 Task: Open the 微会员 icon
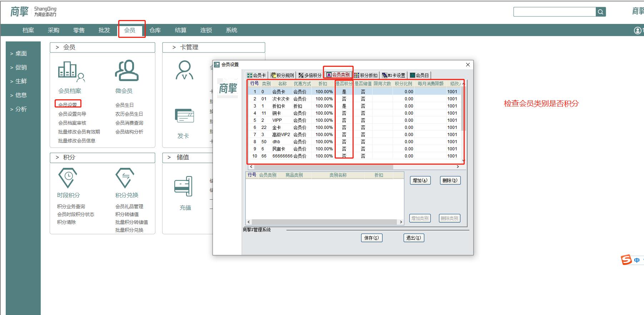[126, 70]
